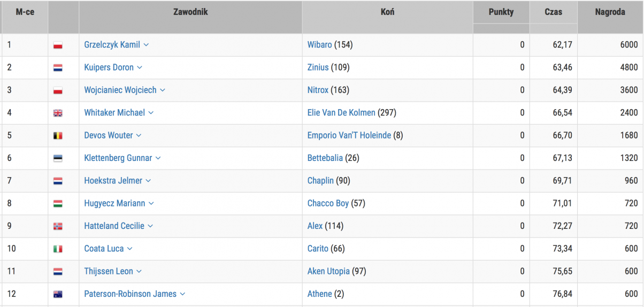Expand the chevron next to Hoekstra Jelmer

pyautogui.click(x=148, y=181)
